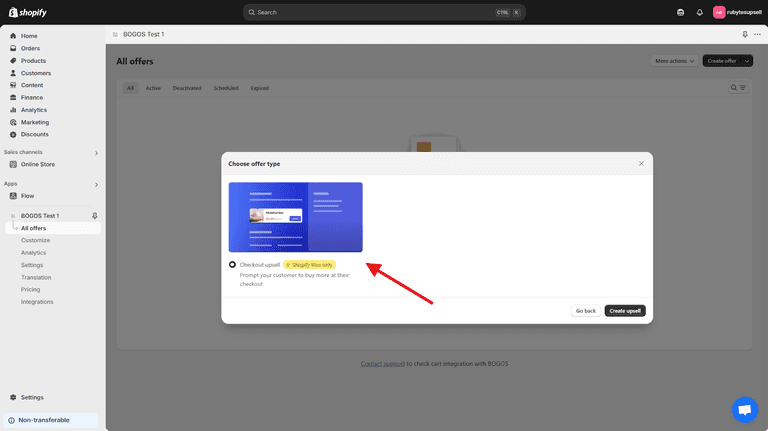Screen dimensions: 768x431
Task: Switch to the Deactivated tab
Action: tap(187, 88)
